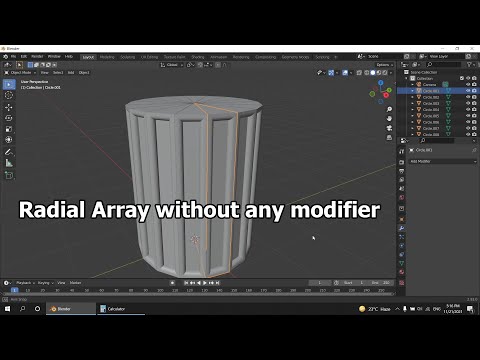Switch to rendered shading

pos(385,73)
